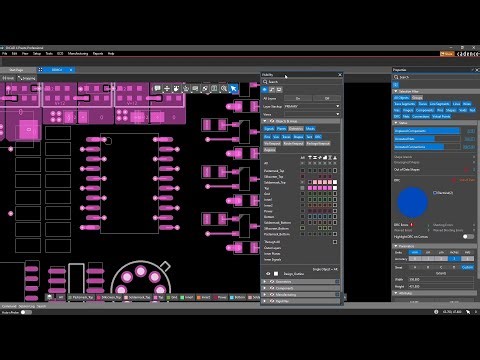The height and width of the screenshot is (360, 480).
Task: Toggle the eye icon on the Geometries section
Action: (x=272, y=282)
